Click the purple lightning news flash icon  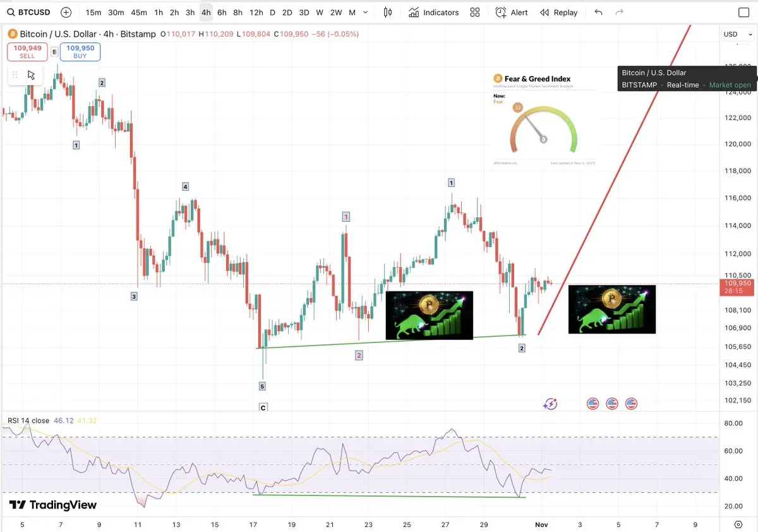[x=550, y=403]
